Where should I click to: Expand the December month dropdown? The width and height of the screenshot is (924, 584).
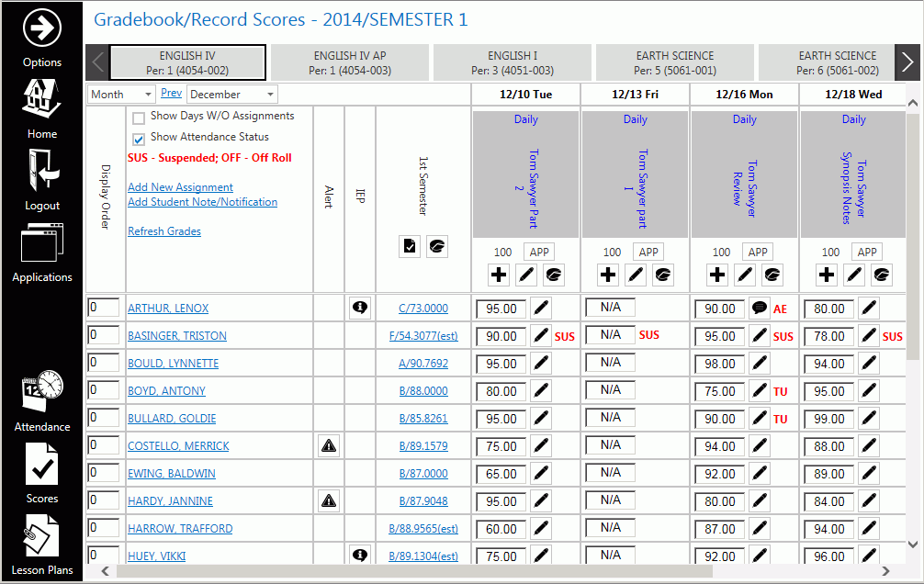coord(232,95)
